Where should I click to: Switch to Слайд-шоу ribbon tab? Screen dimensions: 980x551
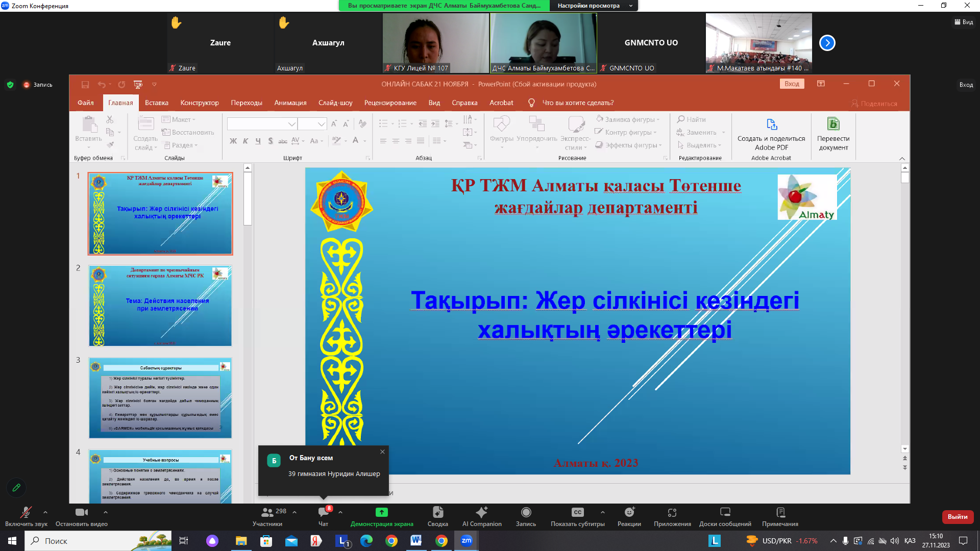click(335, 103)
